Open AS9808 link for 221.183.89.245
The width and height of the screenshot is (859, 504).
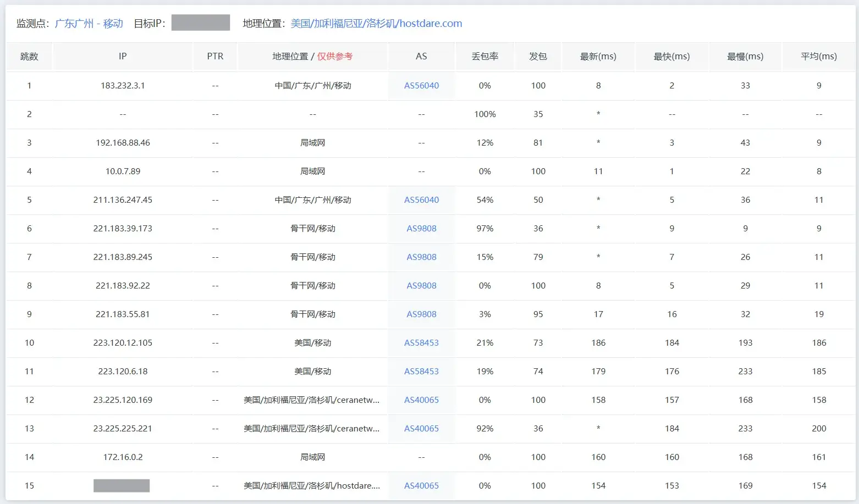pos(421,257)
